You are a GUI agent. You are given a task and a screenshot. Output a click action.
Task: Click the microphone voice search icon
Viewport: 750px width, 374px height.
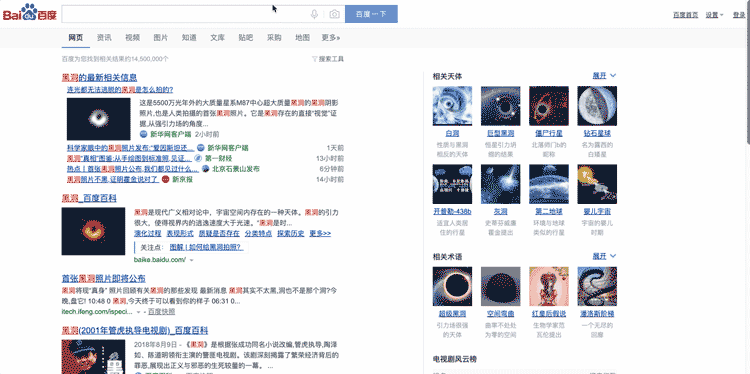[x=314, y=14]
